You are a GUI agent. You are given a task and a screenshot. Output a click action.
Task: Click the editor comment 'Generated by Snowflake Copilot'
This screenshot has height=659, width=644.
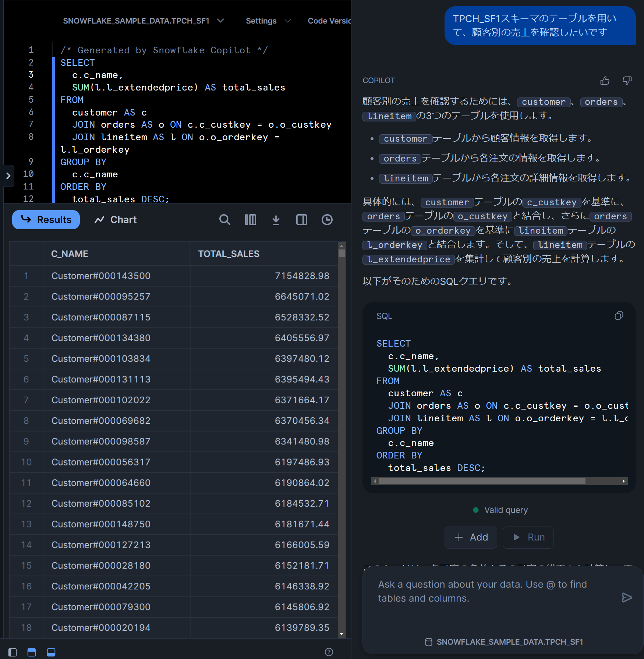point(164,50)
